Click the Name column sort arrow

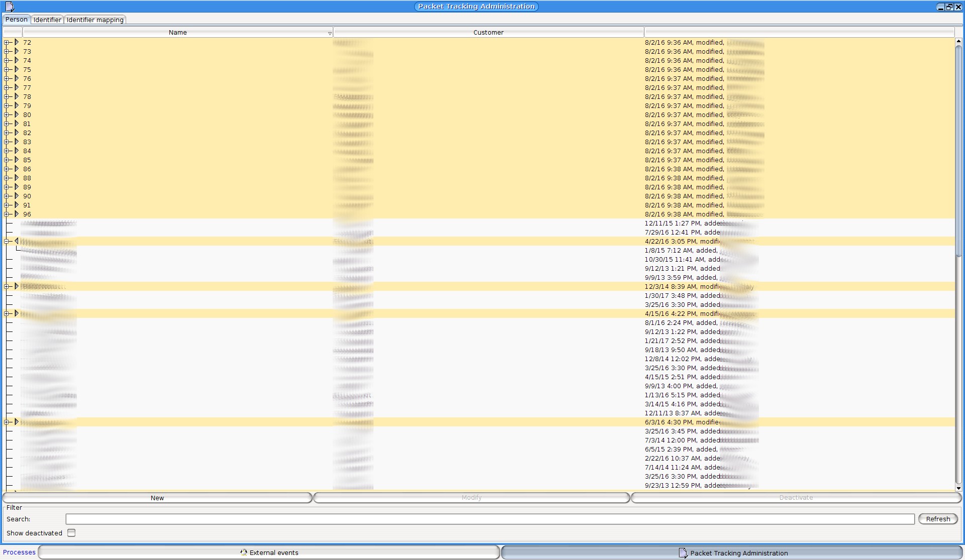click(x=330, y=33)
